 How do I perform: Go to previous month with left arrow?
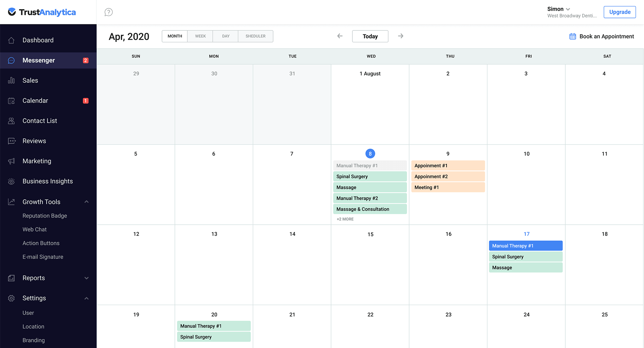tap(340, 36)
